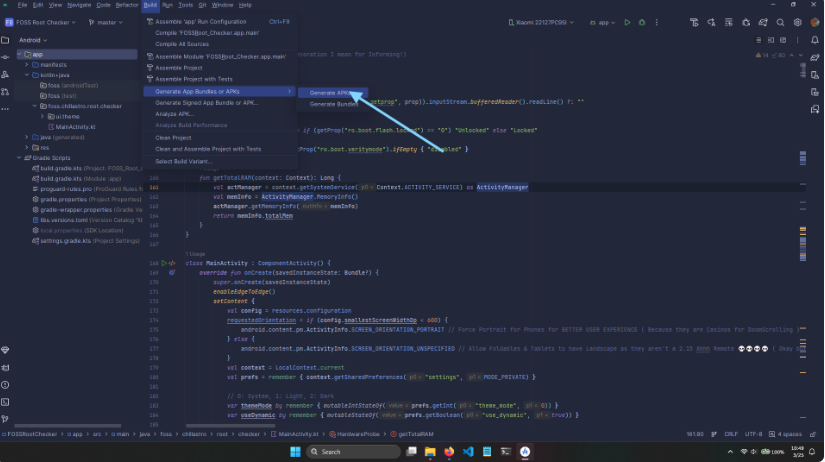Expand the ui.theme package
Viewport: 825px width, 462px height.
tap(43, 116)
